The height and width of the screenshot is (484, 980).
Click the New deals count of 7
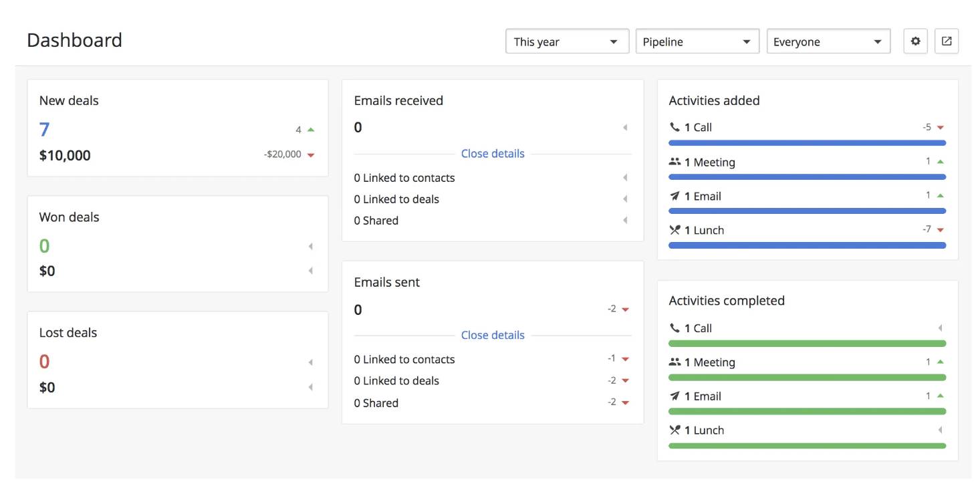pyautogui.click(x=43, y=129)
